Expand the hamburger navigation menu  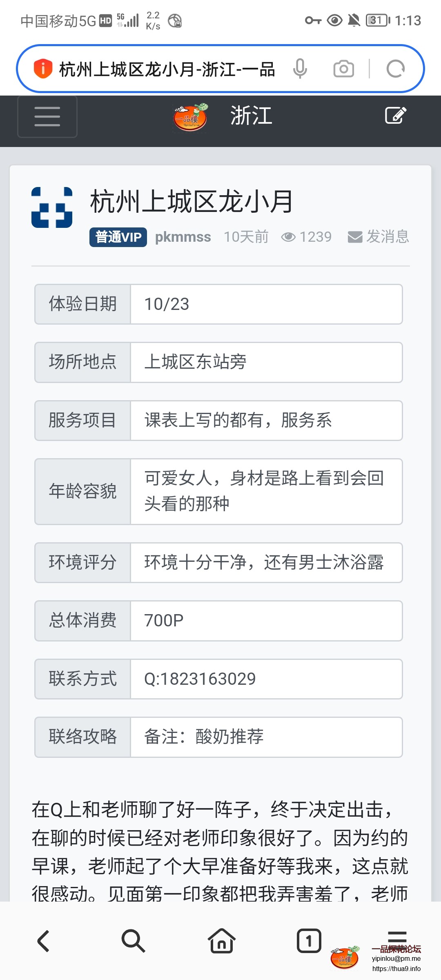coord(47,117)
